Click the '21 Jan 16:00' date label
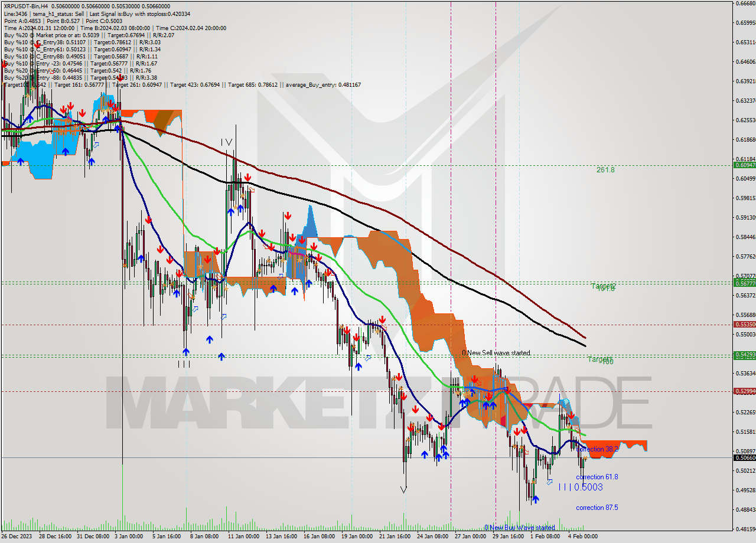 [x=394, y=537]
